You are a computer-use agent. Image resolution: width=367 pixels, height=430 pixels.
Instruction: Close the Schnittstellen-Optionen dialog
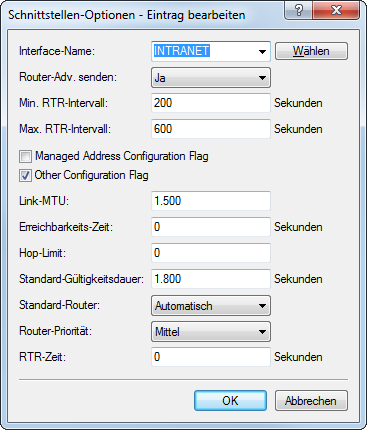pyautogui.click(x=336, y=10)
